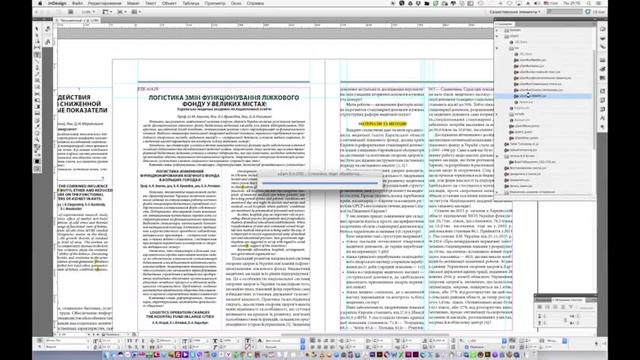
Task: Open the Просмотр menu
Action: tap(215, 3)
